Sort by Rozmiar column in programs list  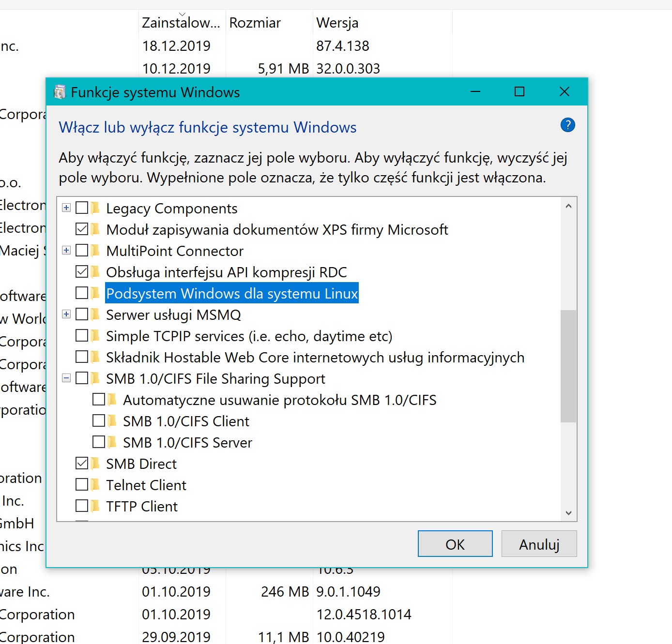coord(269,22)
